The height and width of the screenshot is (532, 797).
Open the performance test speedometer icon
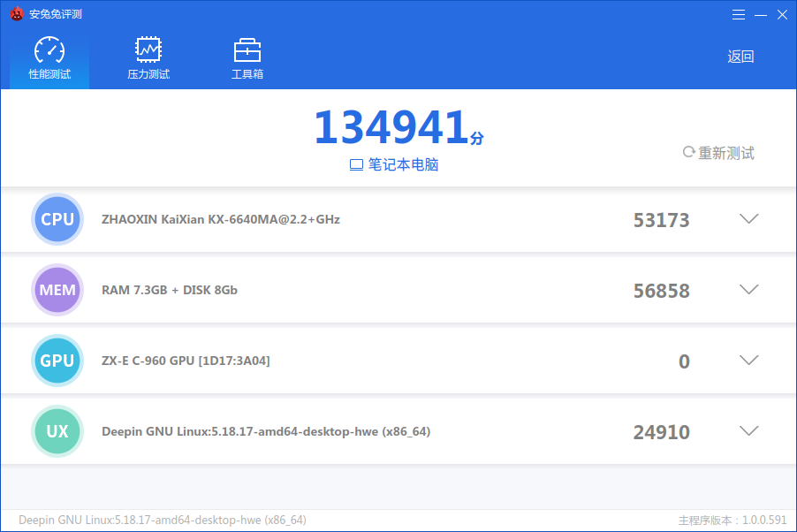[49, 50]
